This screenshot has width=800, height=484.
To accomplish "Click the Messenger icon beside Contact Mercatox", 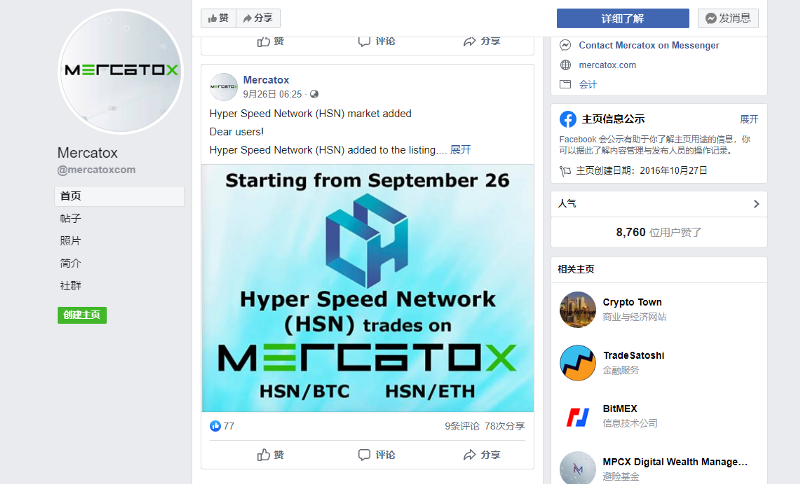I will coord(565,45).
